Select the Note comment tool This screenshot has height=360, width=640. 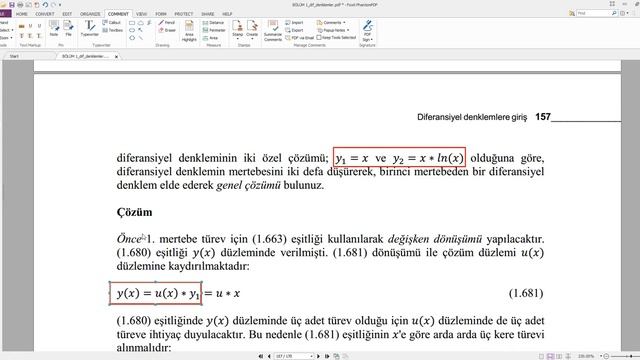point(54,29)
